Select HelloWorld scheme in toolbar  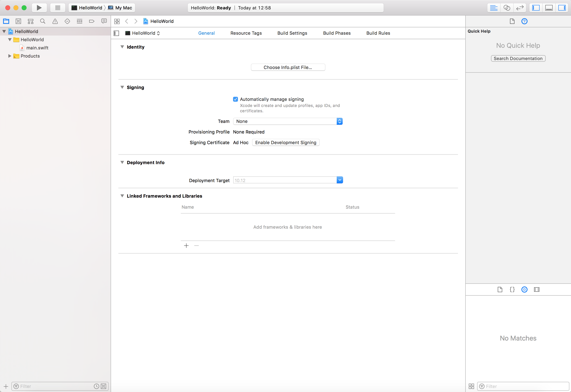(x=87, y=8)
